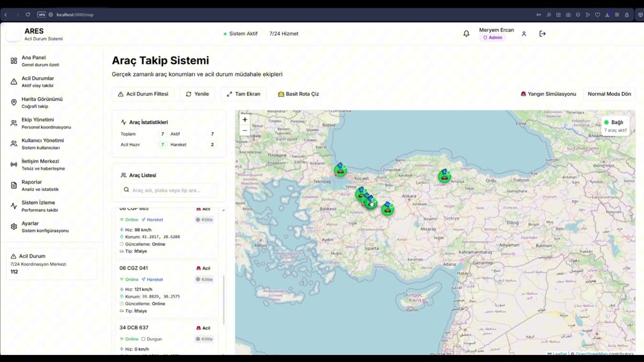Click the Raporlar document icon
This screenshot has height=362, width=644.
(14, 185)
